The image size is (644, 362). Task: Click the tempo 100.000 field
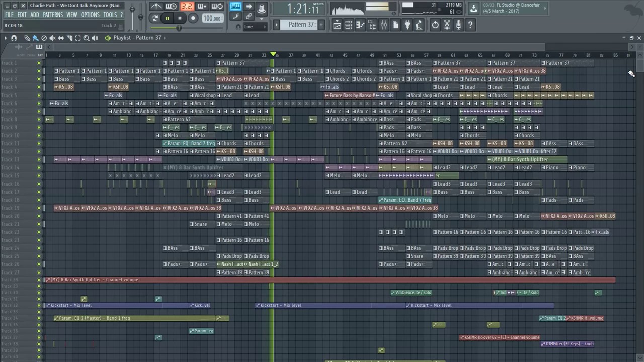[213, 18]
